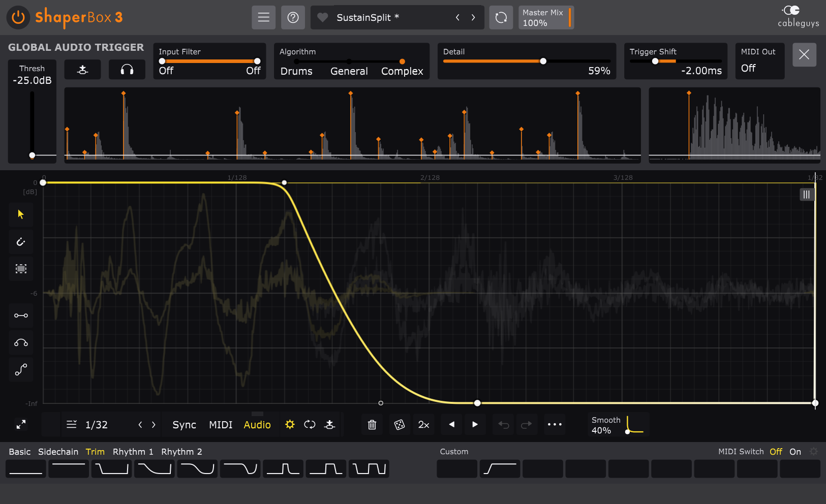
Task: Load the triple pulse wave preset
Action: pyautogui.click(x=369, y=469)
